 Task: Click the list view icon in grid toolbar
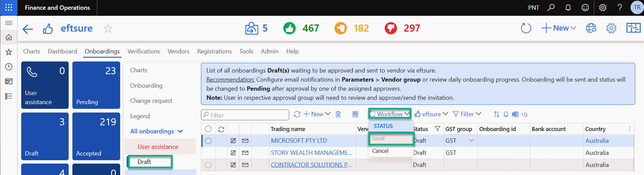pyautogui.click(x=355, y=114)
